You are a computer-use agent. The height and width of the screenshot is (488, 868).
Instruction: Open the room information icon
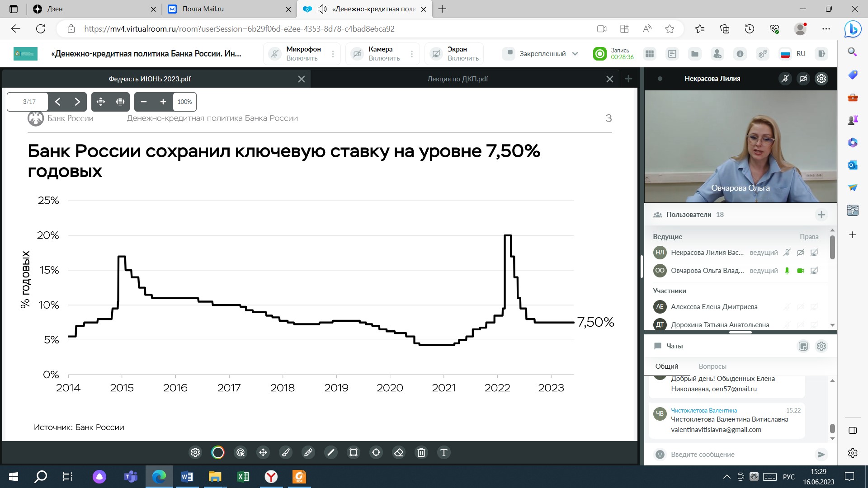[740, 54]
